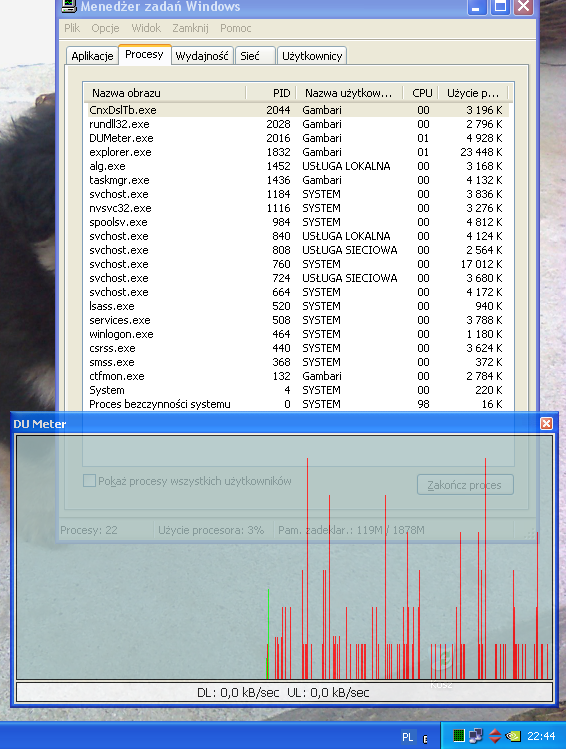566x749 pixels.
Task: Open the Plik menu
Action: click(x=72, y=28)
